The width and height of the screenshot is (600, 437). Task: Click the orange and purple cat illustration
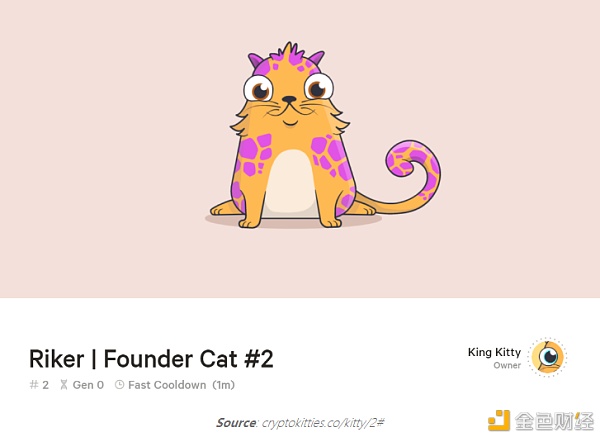click(x=325, y=136)
